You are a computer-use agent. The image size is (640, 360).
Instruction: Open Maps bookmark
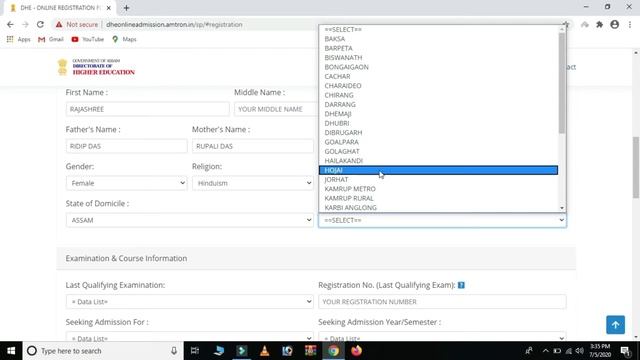(x=124, y=39)
